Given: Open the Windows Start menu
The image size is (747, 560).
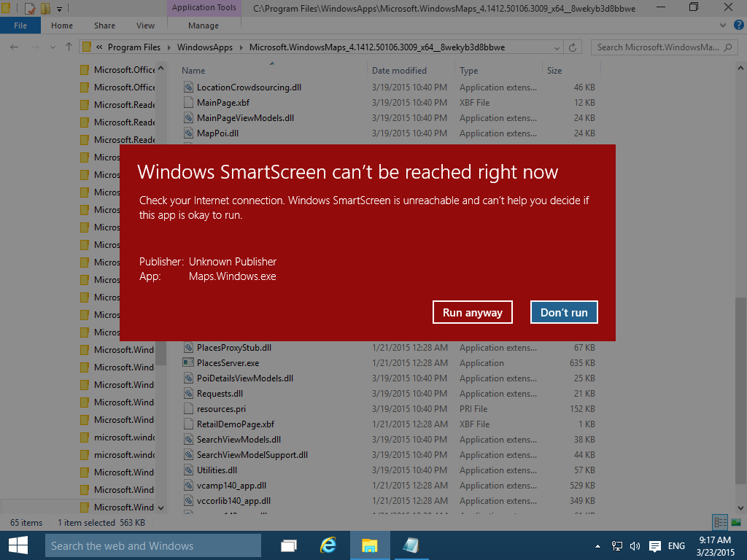Looking at the screenshot, I should (x=18, y=545).
